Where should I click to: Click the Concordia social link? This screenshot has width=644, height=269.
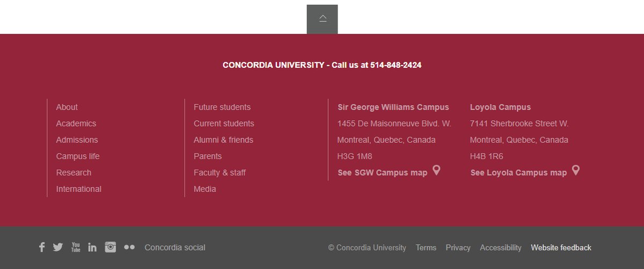point(175,248)
